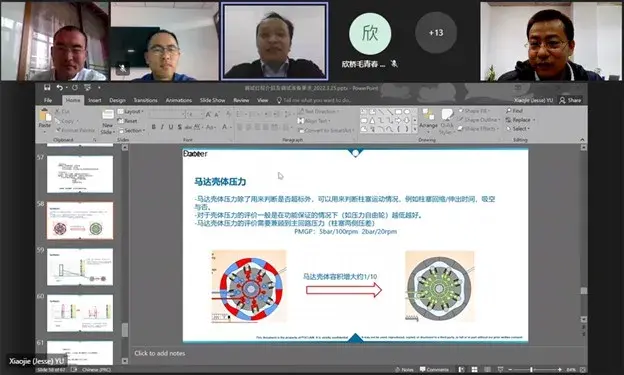The image size is (624, 375).
Task: Undo the last action
Action: pos(59,88)
